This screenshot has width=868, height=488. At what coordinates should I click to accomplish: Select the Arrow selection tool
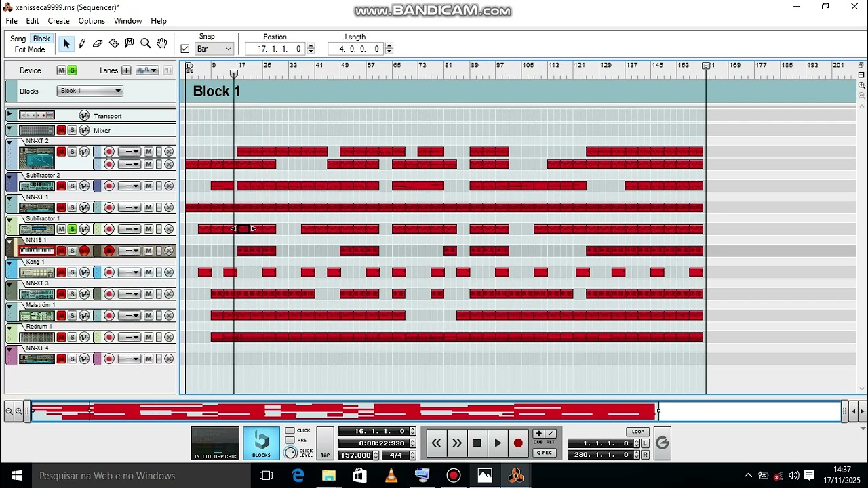point(66,43)
